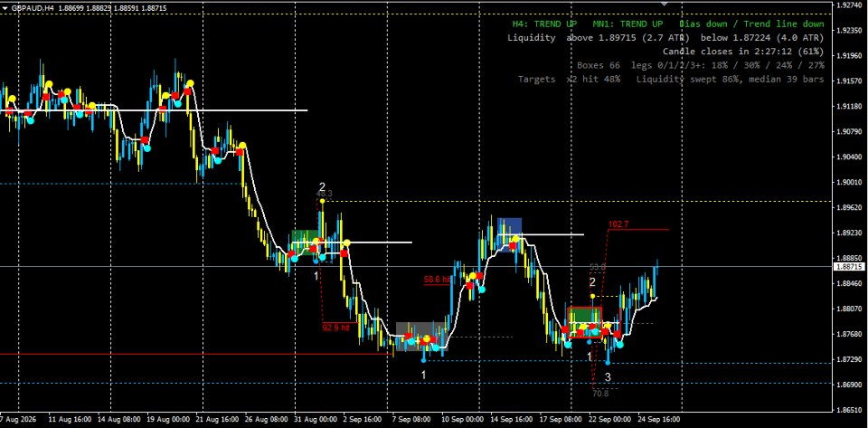868x428 pixels.
Task: Click the chart shift triangle on top edge
Action: coord(665,4)
